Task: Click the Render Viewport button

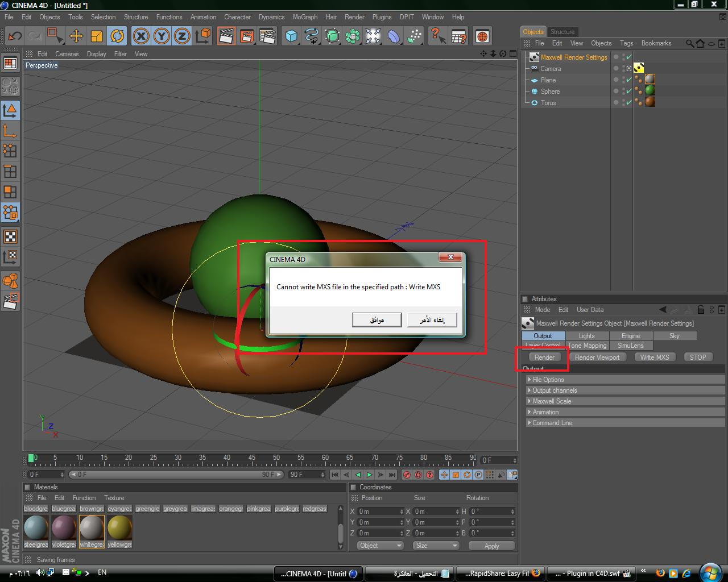Action: [x=597, y=357]
